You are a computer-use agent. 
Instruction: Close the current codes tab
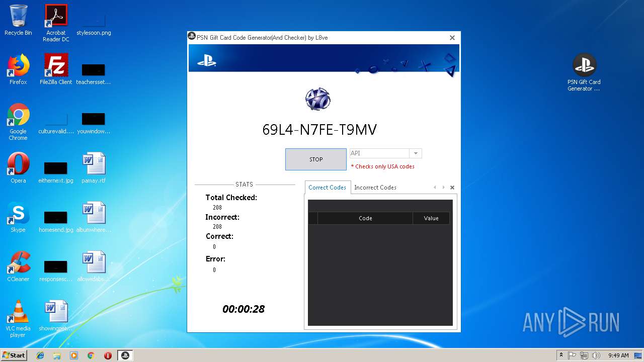click(452, 188)
